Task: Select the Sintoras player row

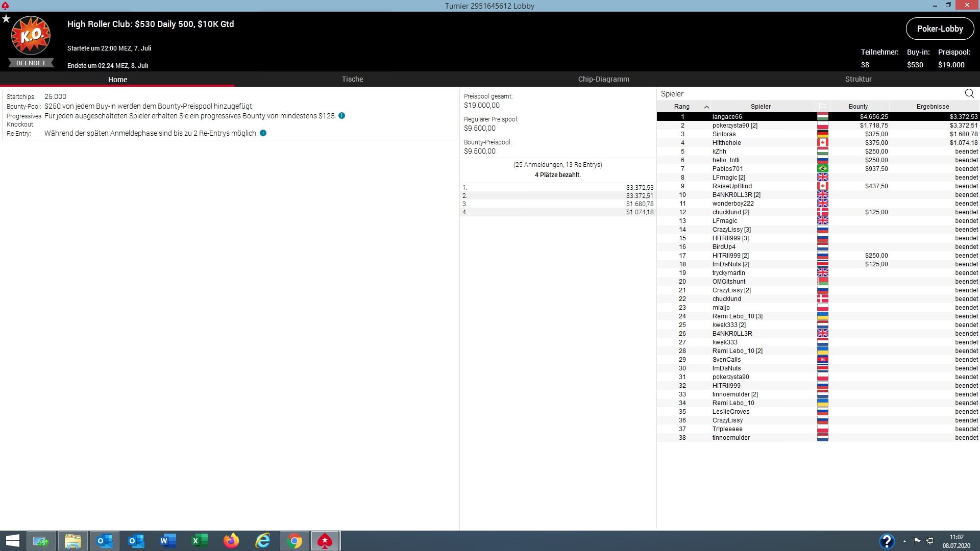Action: (724, 134)
